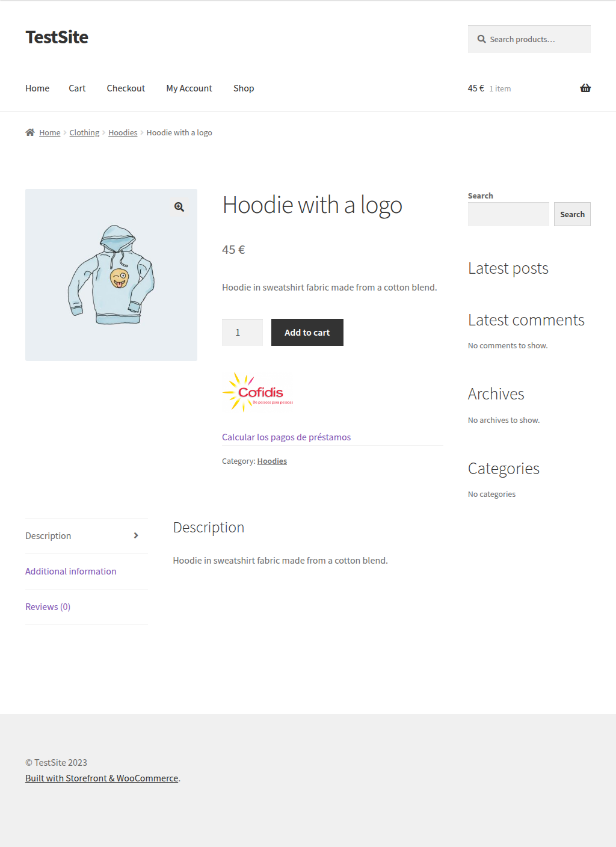Viewport: 616px width, 847px height.
Task: Expand the Description tab chevron
Action: [136, 535]
